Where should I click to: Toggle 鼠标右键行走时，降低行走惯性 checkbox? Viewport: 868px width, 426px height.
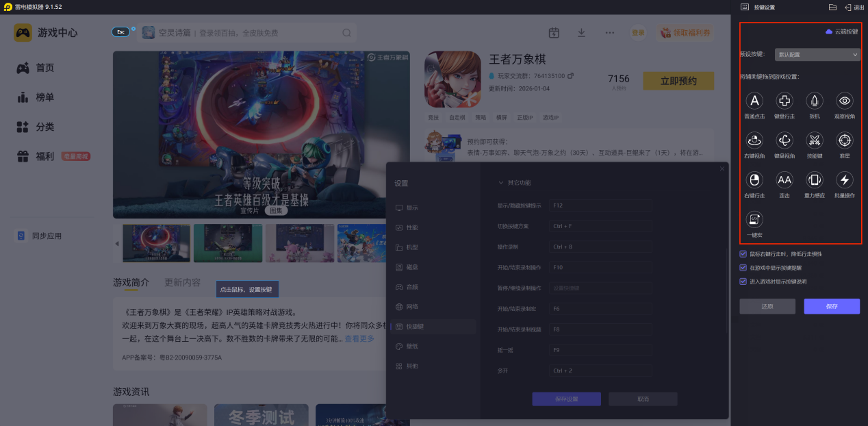(x=743, y=254)
